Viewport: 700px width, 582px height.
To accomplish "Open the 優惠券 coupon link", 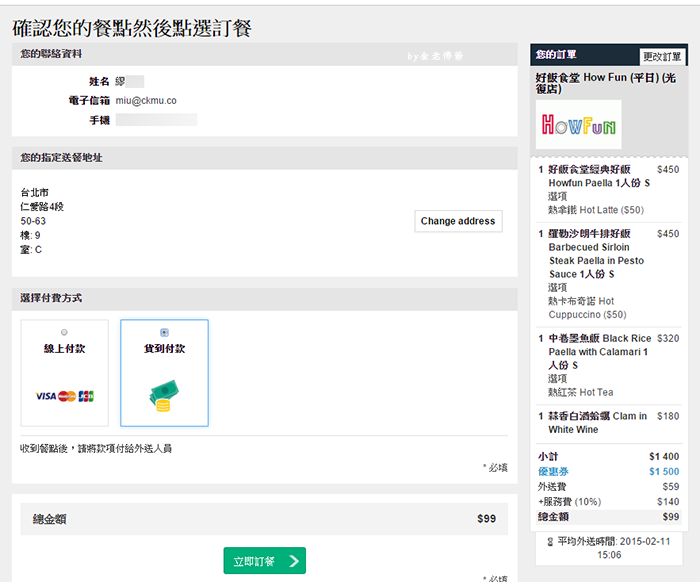I will coord(554,471).
